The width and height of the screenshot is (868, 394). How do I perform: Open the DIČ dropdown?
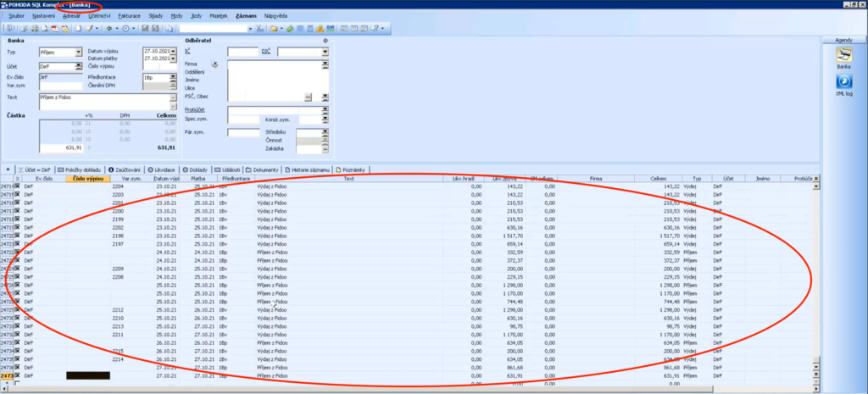pyautogui.click(x=325, y=52)
